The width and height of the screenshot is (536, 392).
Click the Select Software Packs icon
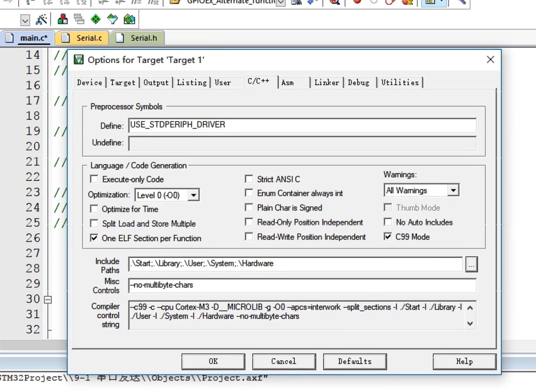pyautogui.click(x=112, y=19)
